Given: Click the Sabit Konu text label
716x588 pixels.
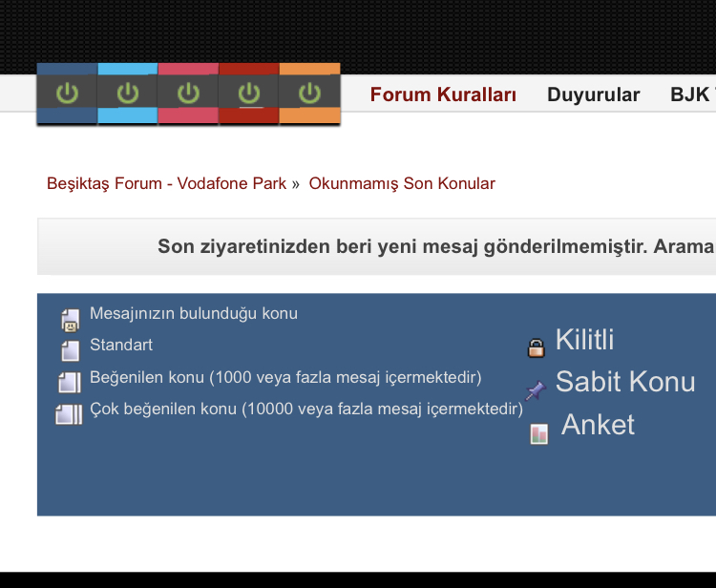Looking at the screenshot, I should [x=625, y=382].
